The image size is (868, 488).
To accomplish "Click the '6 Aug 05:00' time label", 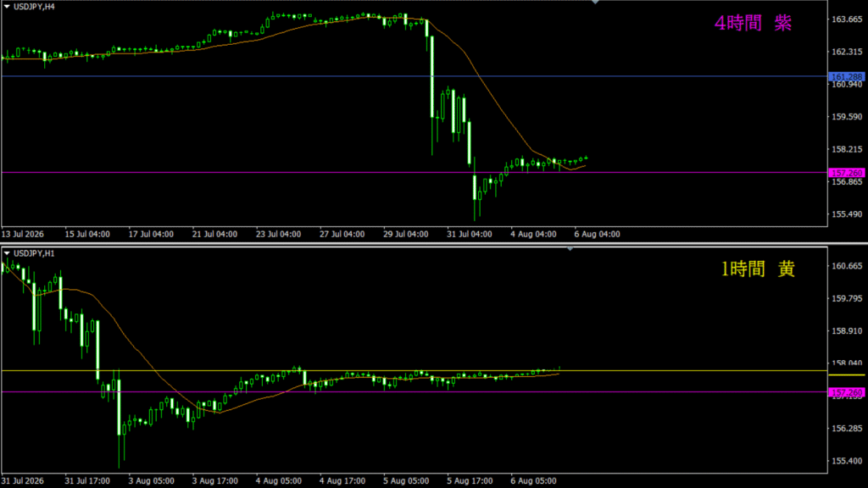I will (x=534, y=481).
